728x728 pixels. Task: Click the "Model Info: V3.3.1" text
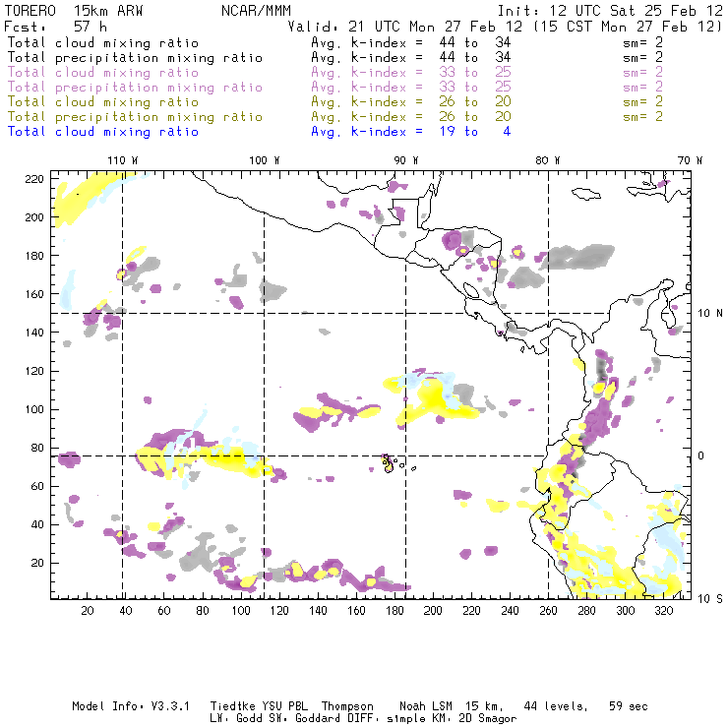tap(131, 706)
